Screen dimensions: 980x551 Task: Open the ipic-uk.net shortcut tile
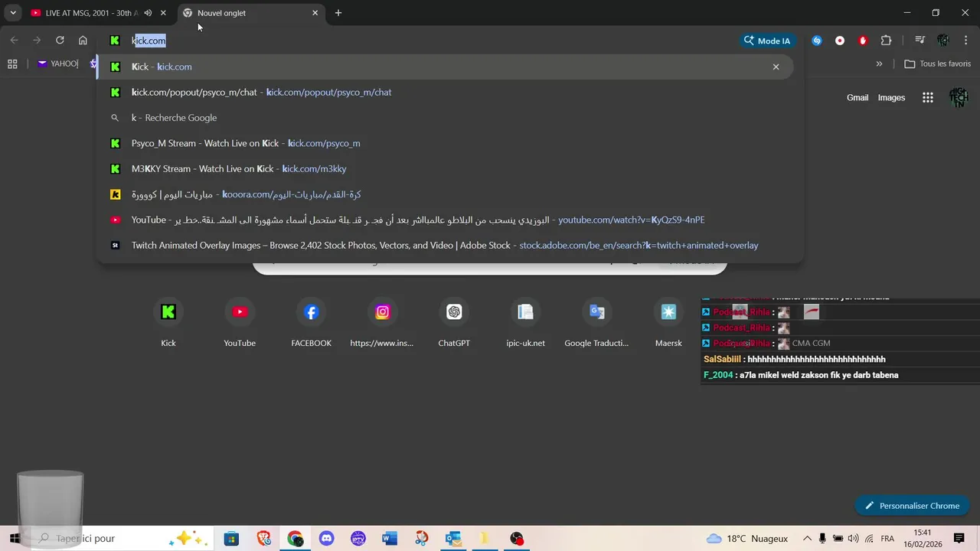(525, 321)
